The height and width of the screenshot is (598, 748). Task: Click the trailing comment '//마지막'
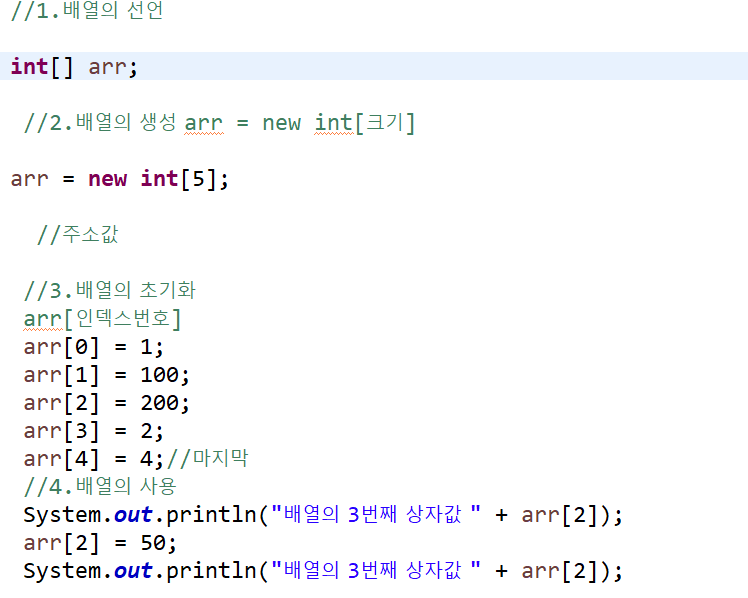(208, 458)
